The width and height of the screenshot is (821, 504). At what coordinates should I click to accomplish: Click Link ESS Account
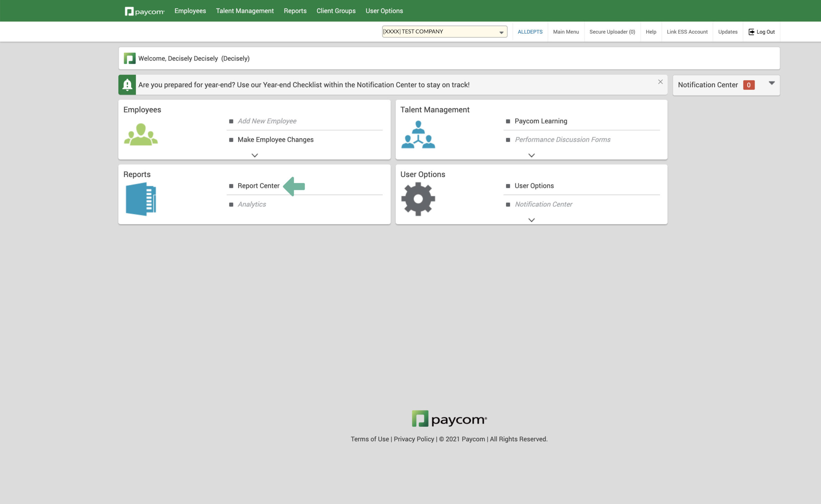(x=687, y=32)
